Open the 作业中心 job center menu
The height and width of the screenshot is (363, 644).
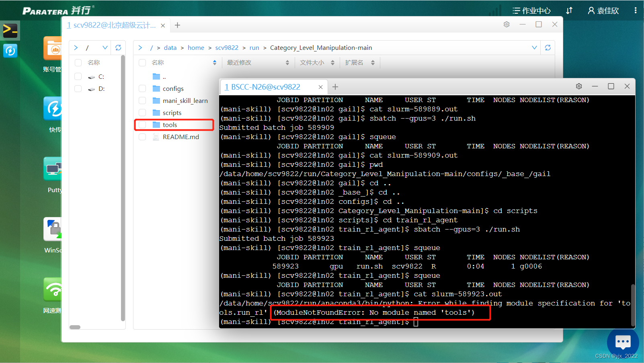[x=531, y=10]
